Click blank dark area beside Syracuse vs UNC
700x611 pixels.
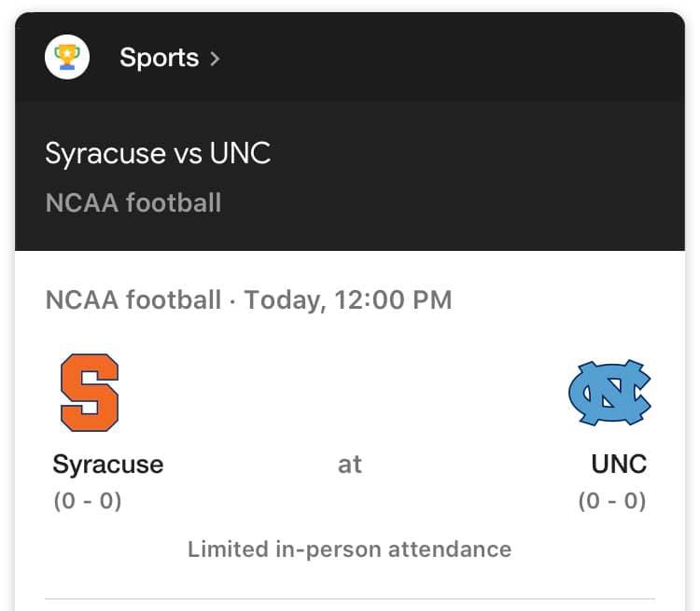click(x=485, y=154)
